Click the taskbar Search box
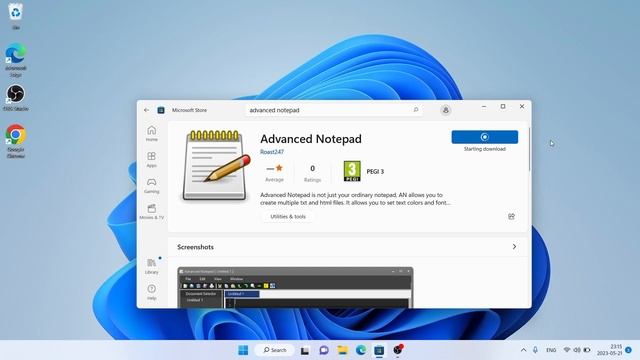This screenshot has width=640, height=360. point(275,350)
